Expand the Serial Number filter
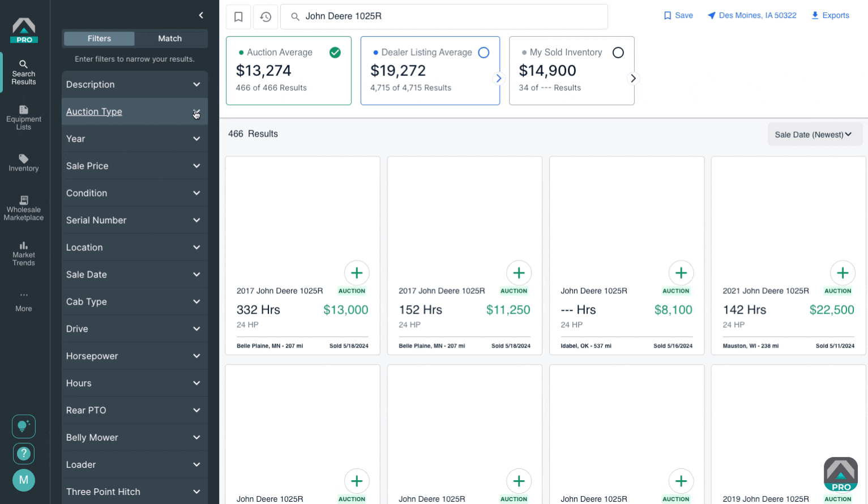This screenshot has height=504, width=868. tap(134, 220)
